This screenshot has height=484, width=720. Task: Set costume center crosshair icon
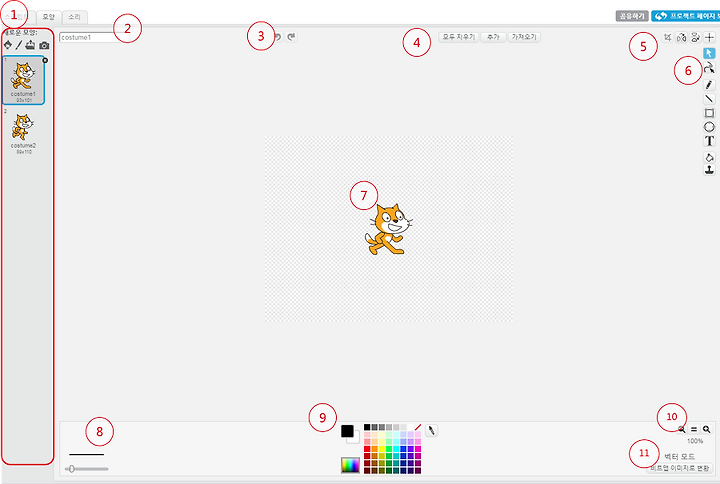coord(709,37)
